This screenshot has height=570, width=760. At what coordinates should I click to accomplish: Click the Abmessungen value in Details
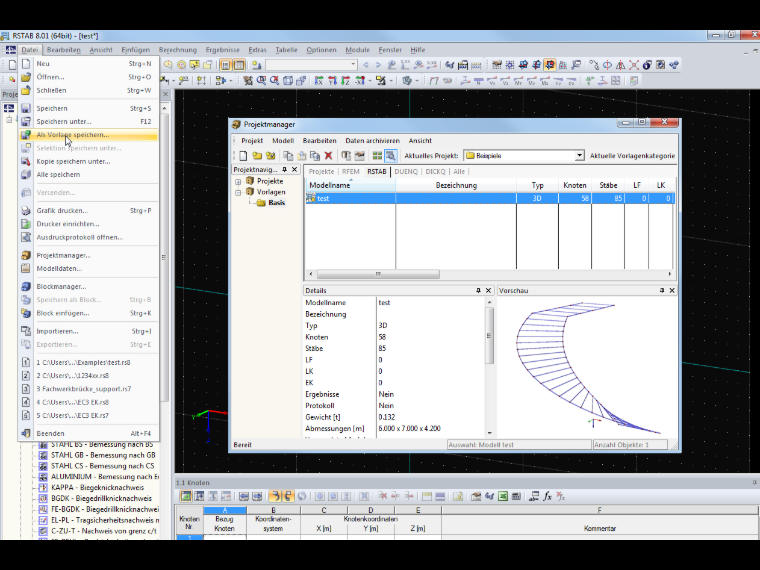coord(410,428)
